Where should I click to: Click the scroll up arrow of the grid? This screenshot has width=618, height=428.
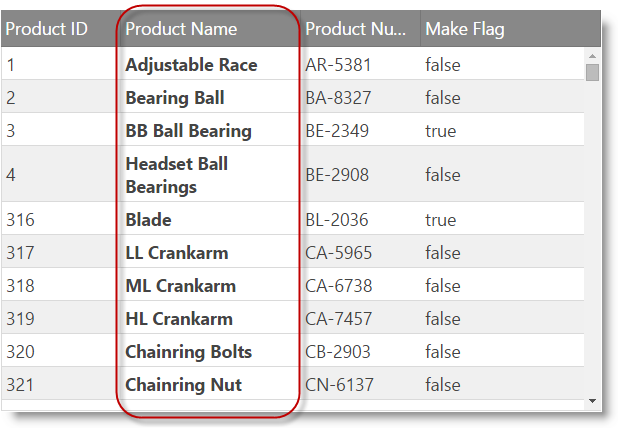pyautogui.click(x=592, y=57)
